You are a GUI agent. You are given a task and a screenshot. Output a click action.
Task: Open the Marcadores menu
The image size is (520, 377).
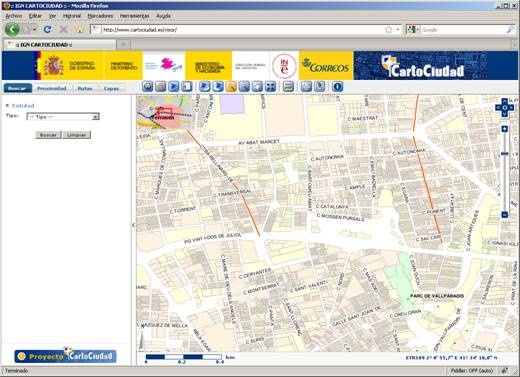pos(100,16)
